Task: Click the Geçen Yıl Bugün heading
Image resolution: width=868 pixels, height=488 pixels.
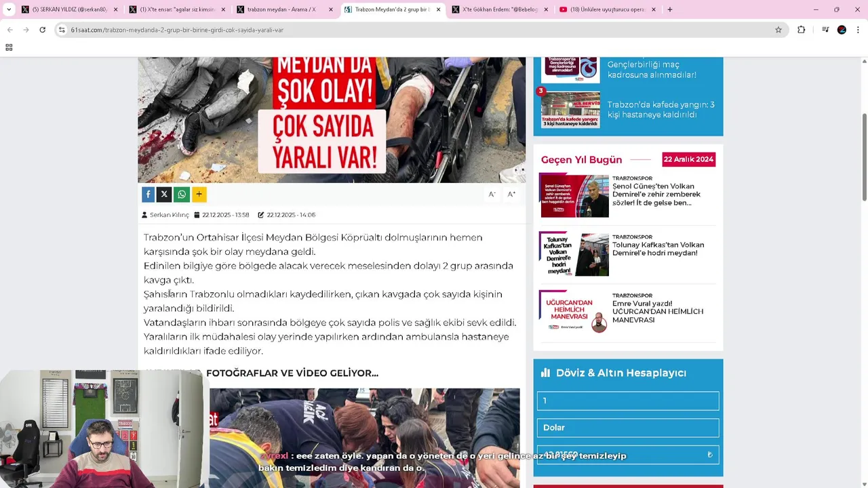Action: coord(581,160)
